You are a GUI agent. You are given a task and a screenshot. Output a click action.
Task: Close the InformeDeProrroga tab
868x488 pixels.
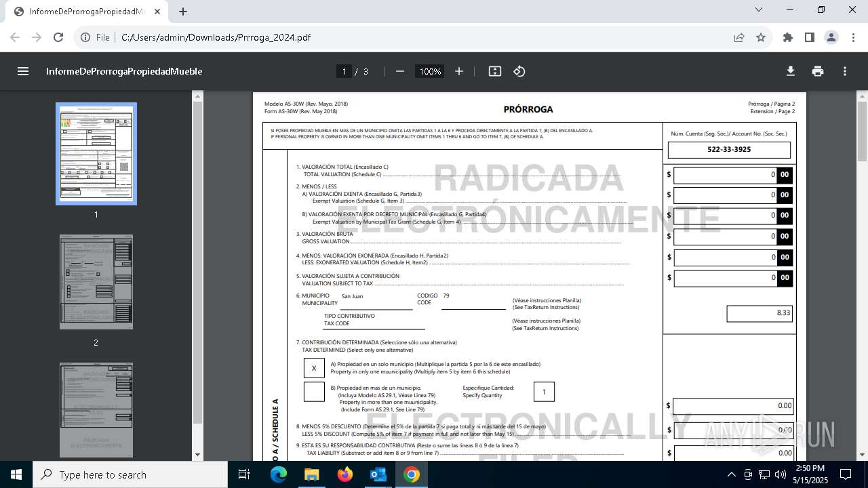tap(157, 12)
